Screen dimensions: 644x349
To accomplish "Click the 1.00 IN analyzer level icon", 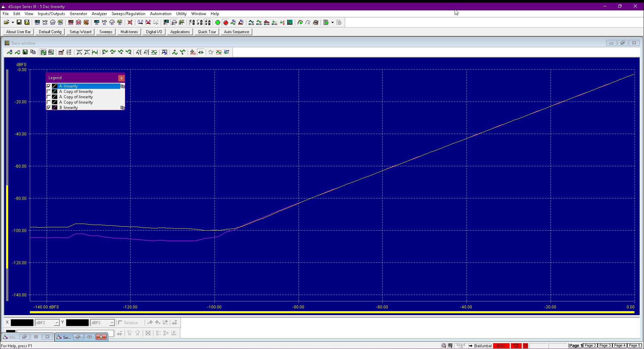I will [x=96, y=22].
